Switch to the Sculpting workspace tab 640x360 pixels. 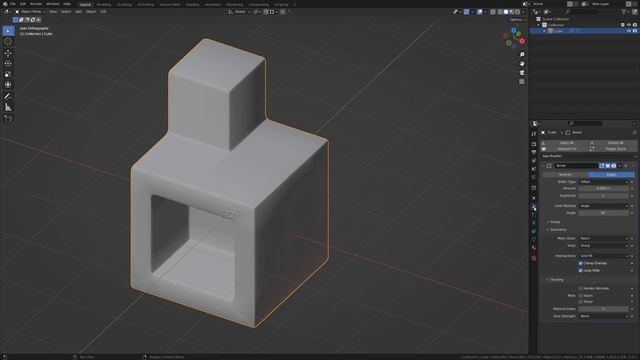point(124,4)
